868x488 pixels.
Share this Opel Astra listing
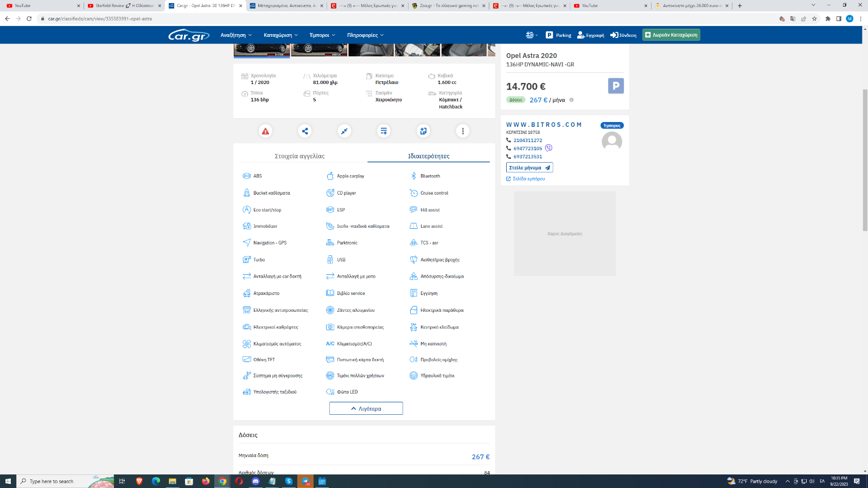coord(305,131)
